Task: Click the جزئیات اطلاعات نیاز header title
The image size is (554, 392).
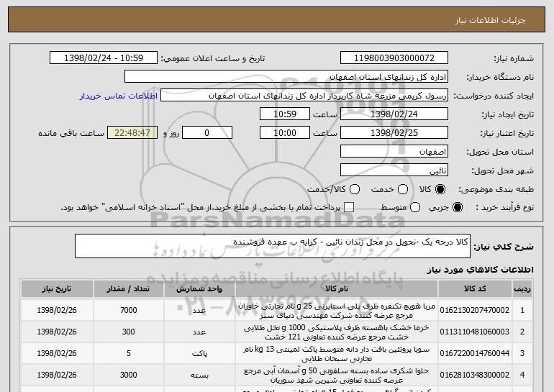Action: [490, 20]
